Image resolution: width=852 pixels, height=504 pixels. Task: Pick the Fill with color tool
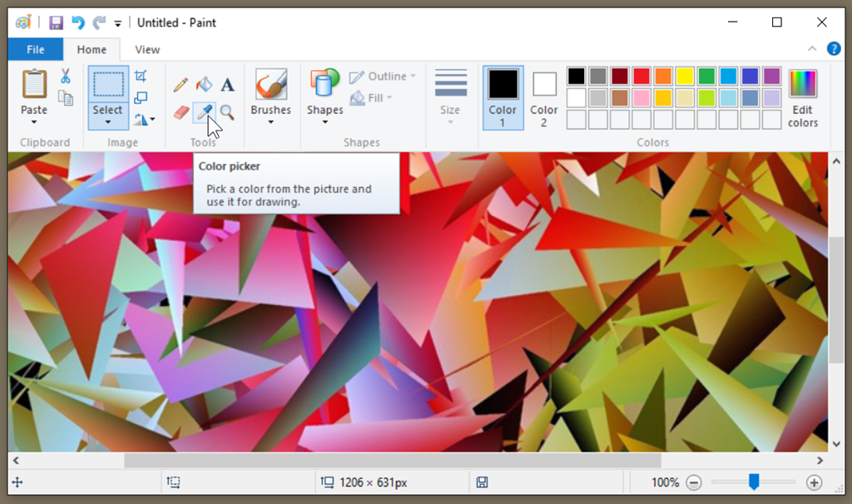(x=204, y=83)
